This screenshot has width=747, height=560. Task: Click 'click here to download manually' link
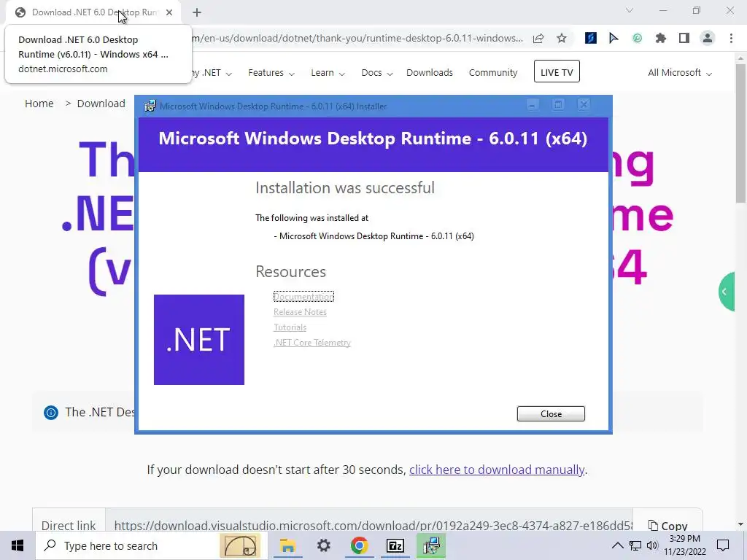(x=496, y=470)
